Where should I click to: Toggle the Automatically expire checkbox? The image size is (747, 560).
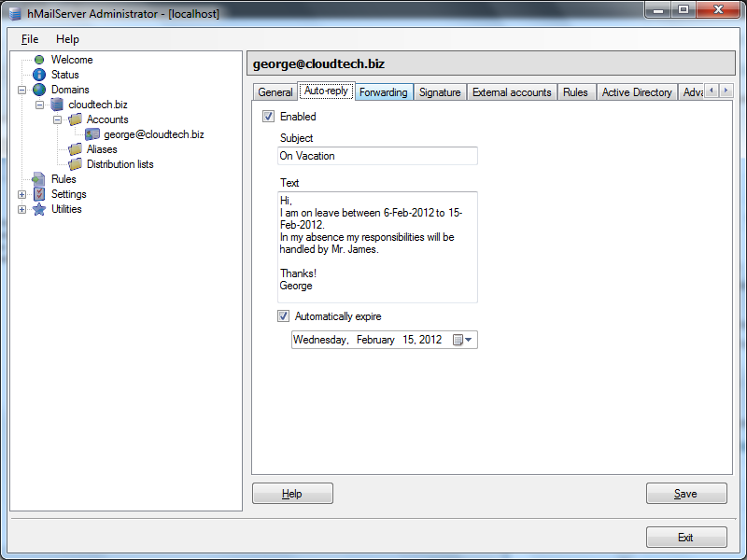(283, 316)
